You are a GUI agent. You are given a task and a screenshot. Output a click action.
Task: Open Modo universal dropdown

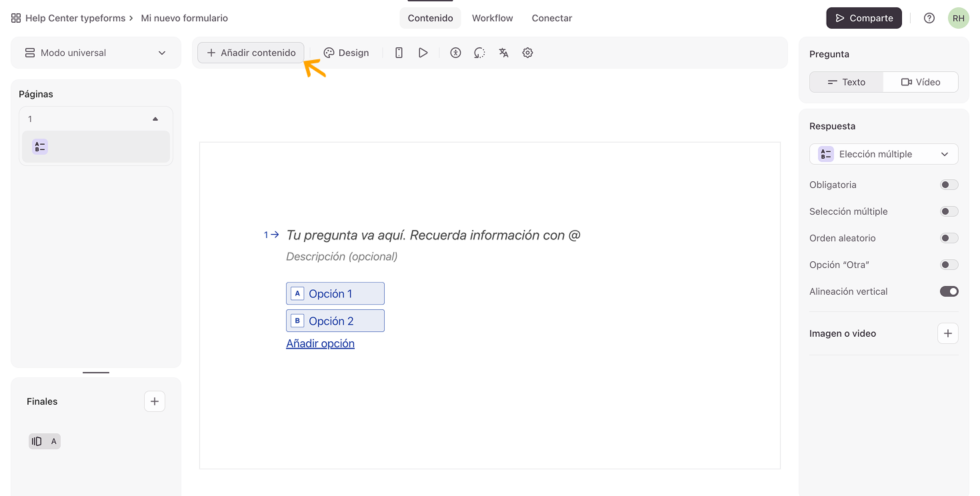tap(96, 53)
